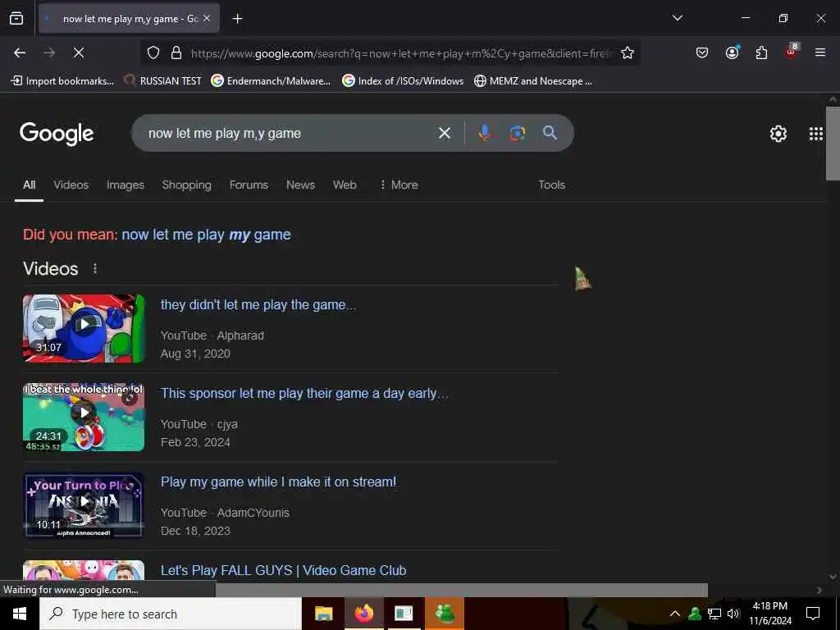Open the Import bookmarks toolbar item
Image resolution: width=840 pixels, height=630 pixels.
tap(62, 81)
